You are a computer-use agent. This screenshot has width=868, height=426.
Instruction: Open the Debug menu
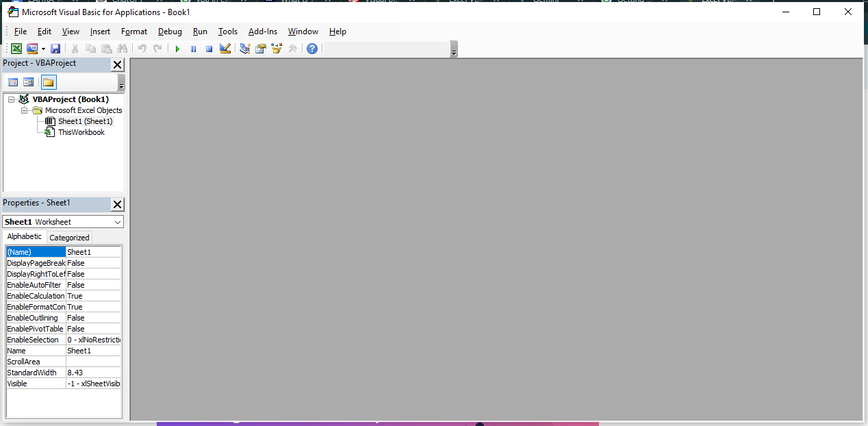coord(170,32)
